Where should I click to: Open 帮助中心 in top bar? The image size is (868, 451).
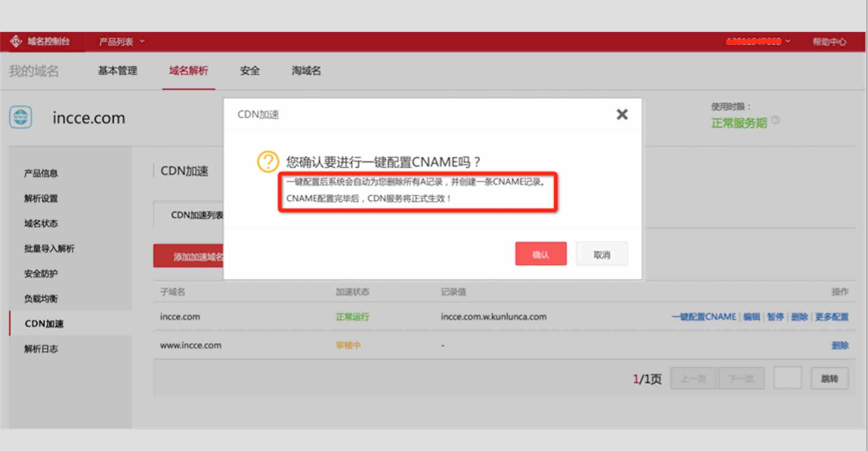tap(829, 42)
